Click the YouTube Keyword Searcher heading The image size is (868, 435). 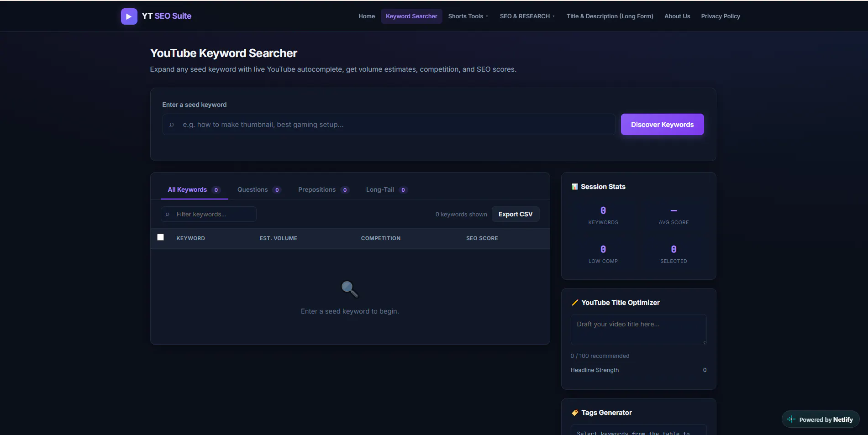[224, 53]
